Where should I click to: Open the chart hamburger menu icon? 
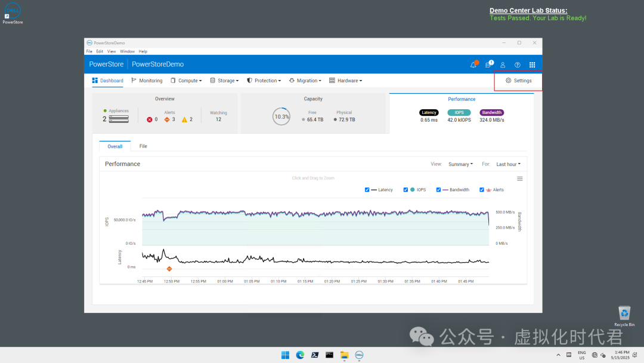[x=520, y=179]
